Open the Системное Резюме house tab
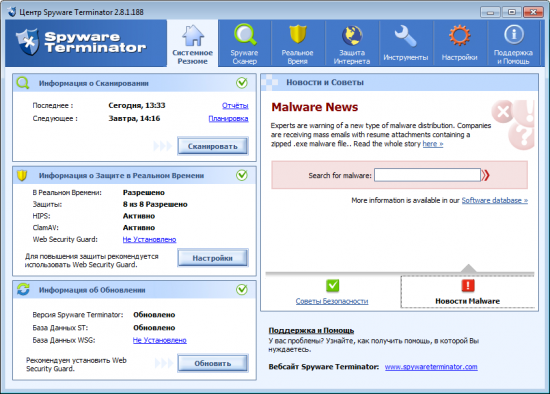 (x=193, y=44)
